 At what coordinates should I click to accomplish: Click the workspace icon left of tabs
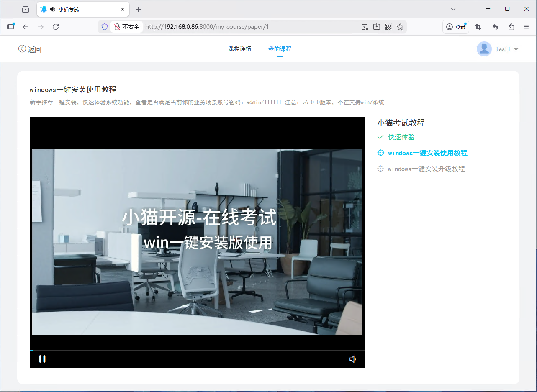click(26, 9)
